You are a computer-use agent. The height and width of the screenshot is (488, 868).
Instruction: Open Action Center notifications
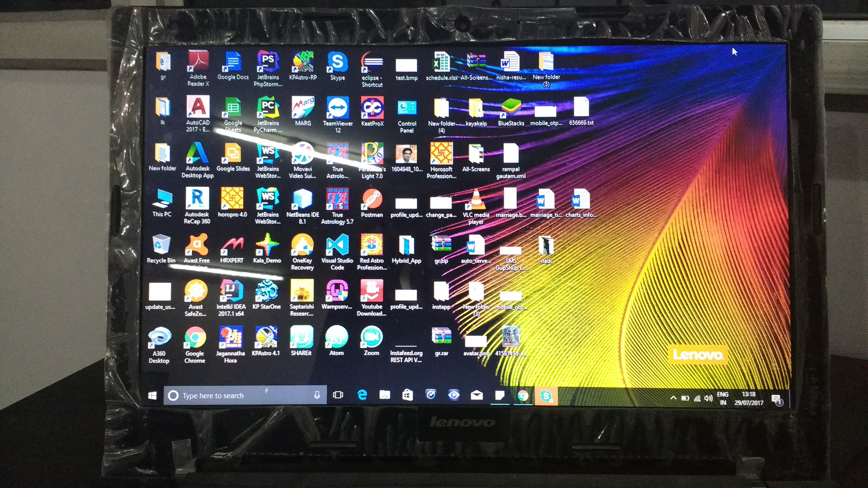[x=777, y=400]
